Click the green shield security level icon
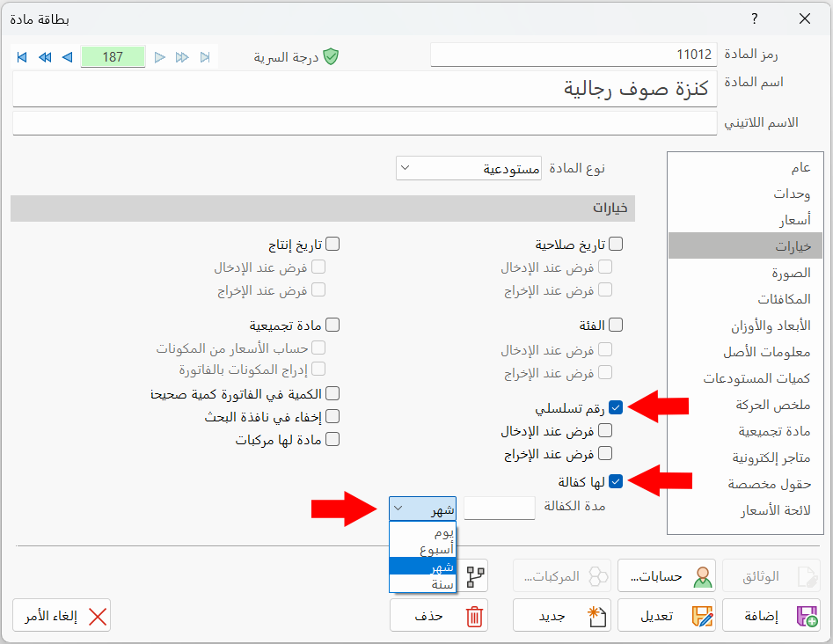This screenshot has height=644, width=833. 331,56
